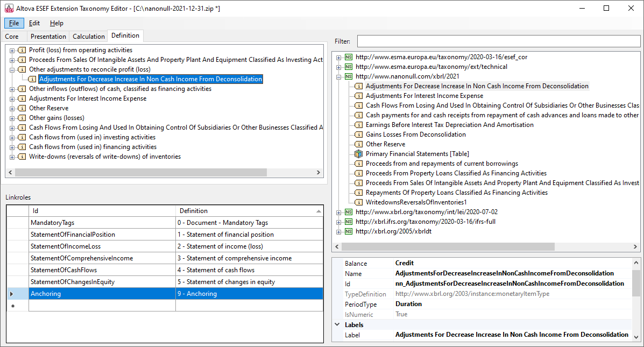Click the item icon beside Gains Losses From Deconsolidation
This screenshot has width=644, height=347.
tap(358, 134)
